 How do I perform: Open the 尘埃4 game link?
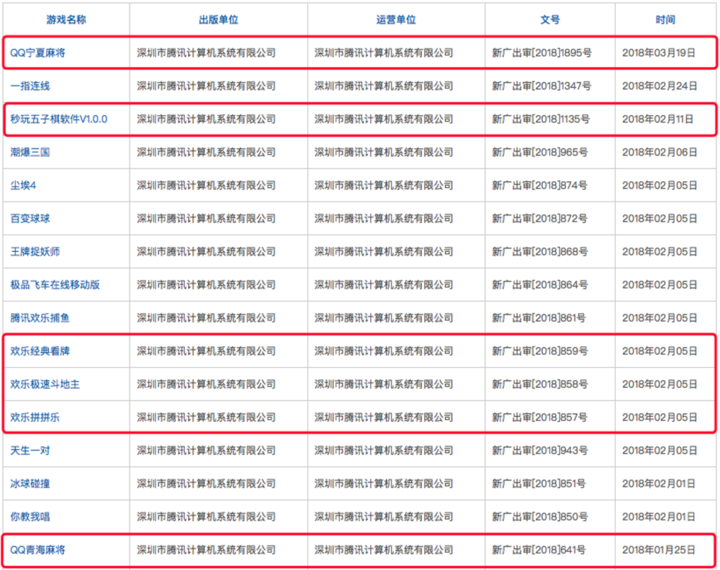pos(23,185)
